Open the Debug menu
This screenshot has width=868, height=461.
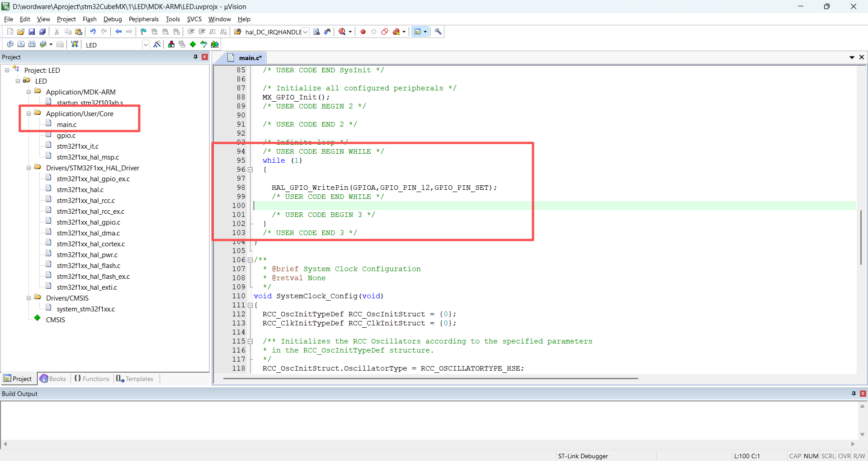(x=113, y=19)
